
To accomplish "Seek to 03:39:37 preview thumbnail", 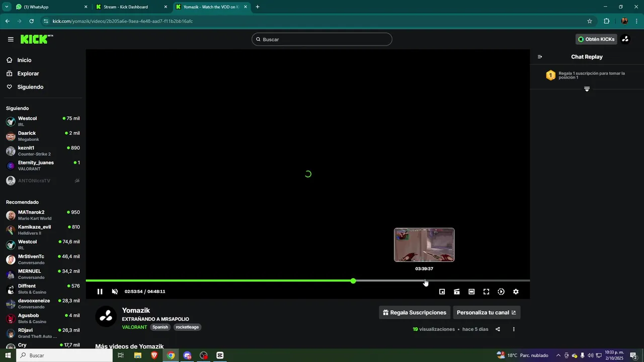I will point(424,245).
